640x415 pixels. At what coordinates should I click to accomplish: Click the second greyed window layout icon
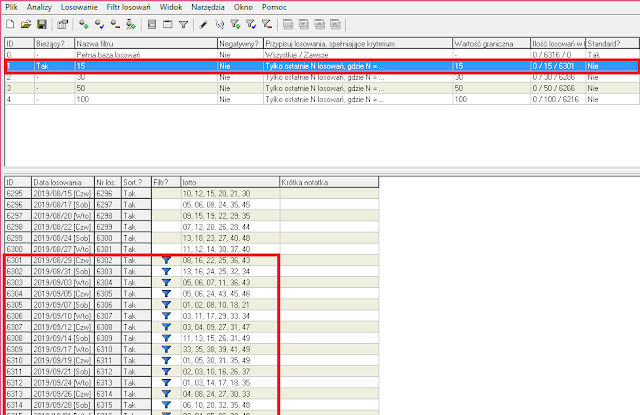[x=304, y=24]
